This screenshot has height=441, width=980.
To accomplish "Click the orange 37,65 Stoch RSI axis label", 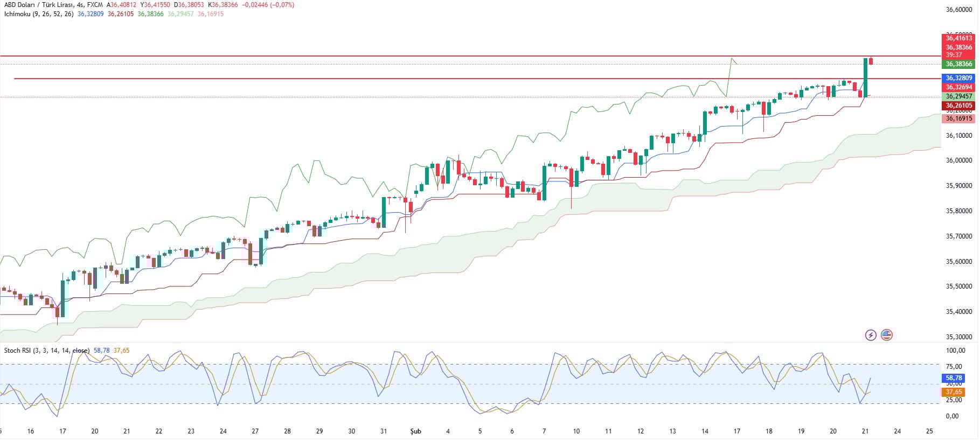I will pyautogui.click(x=954, y=392).
